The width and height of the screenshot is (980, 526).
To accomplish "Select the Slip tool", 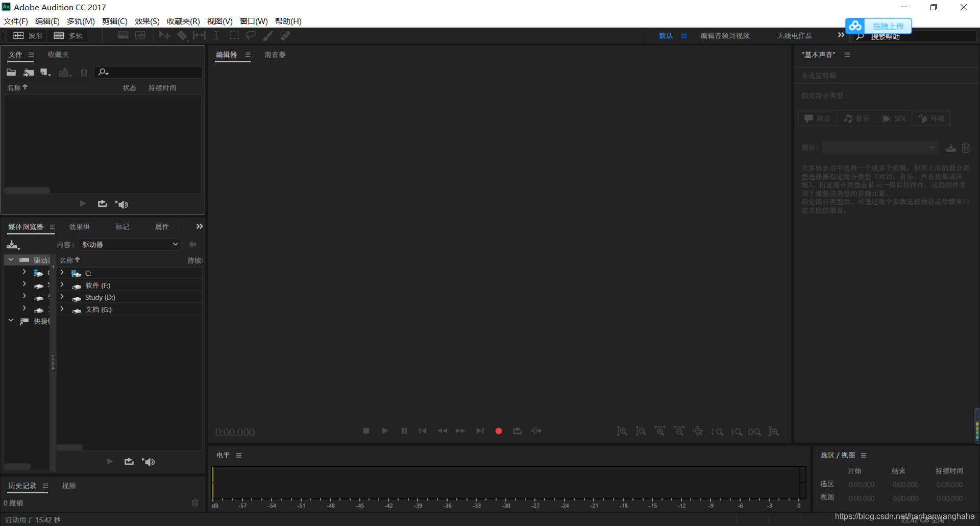I will [x=199, y=35].
